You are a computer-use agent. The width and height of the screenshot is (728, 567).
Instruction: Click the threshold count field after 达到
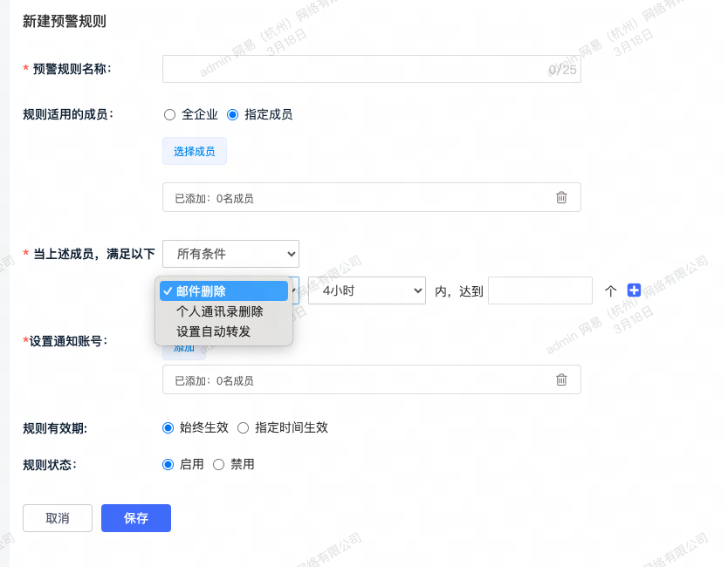(540, 291)
